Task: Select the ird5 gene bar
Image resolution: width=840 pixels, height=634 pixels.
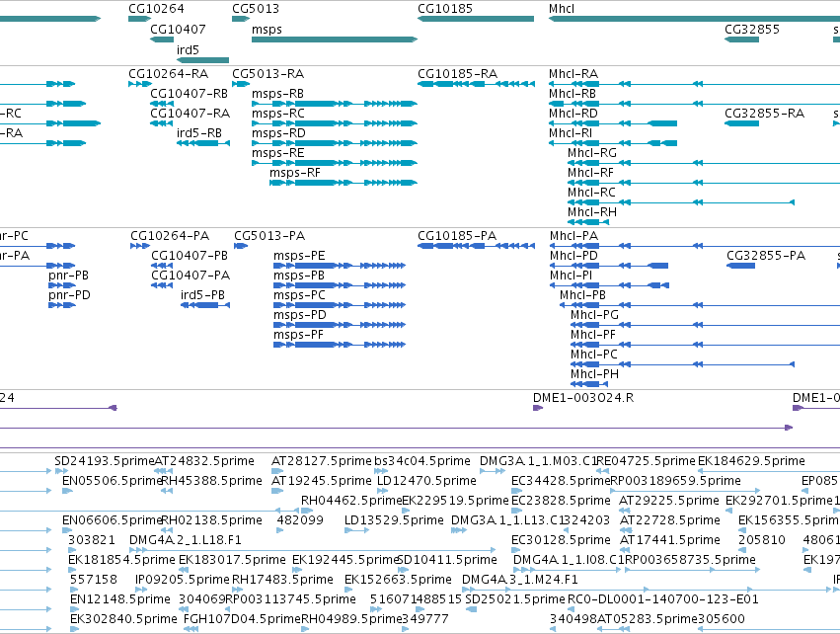Action: [203, 60]
